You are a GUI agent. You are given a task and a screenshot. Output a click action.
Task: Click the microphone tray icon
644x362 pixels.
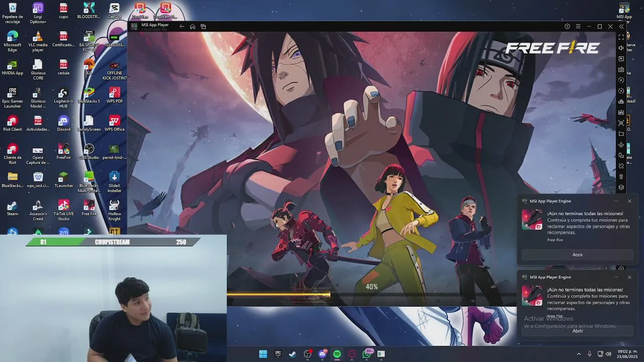point(590,354)
